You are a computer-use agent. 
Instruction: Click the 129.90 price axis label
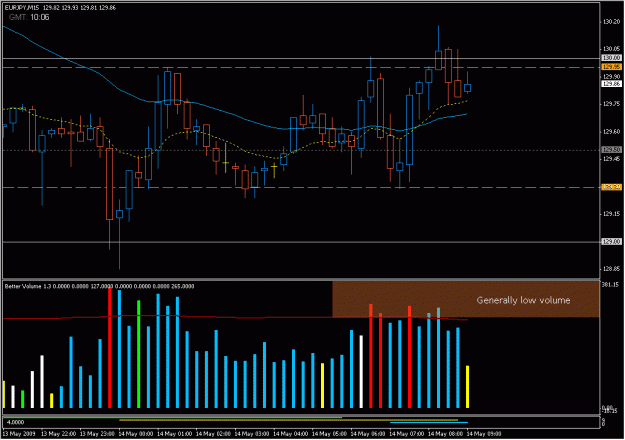pyautogui.click(x=611, y=76)
